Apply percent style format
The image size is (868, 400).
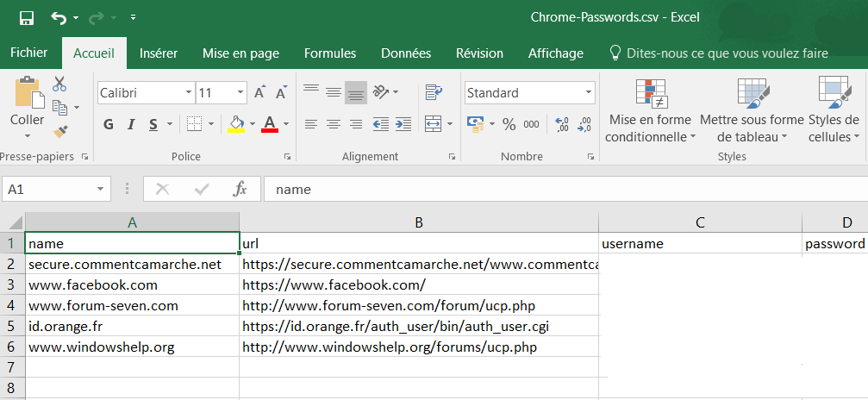509,125
